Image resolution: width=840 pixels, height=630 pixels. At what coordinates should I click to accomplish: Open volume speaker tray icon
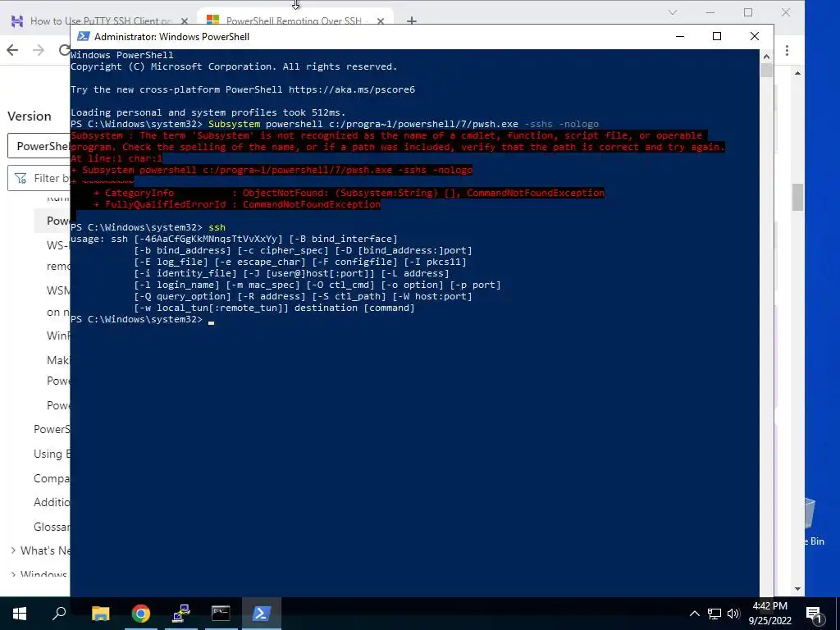(x=733, y=614)
